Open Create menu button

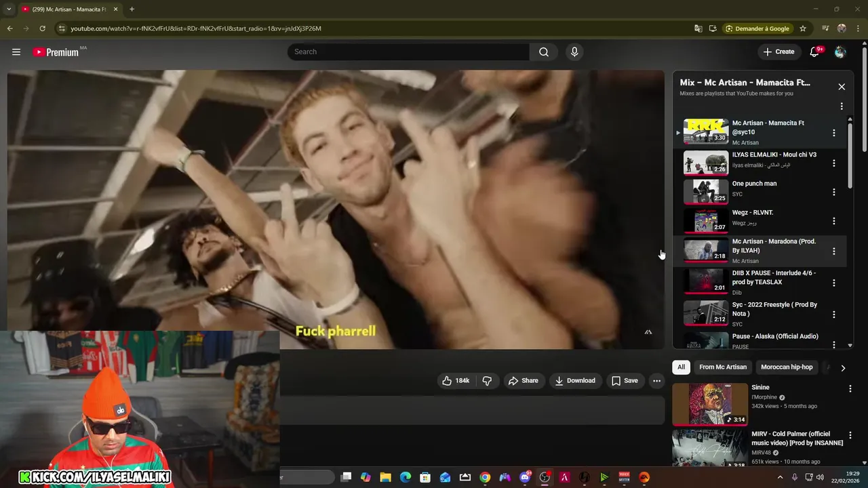(778, 52)
